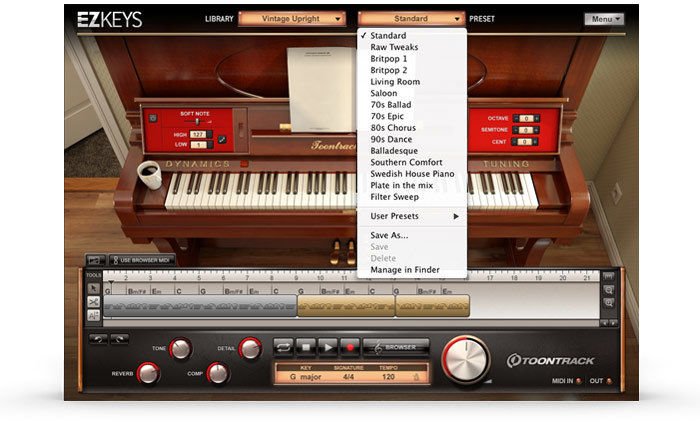Click the Soft Note slider handle
700x430 pixels.
point(197,121)
